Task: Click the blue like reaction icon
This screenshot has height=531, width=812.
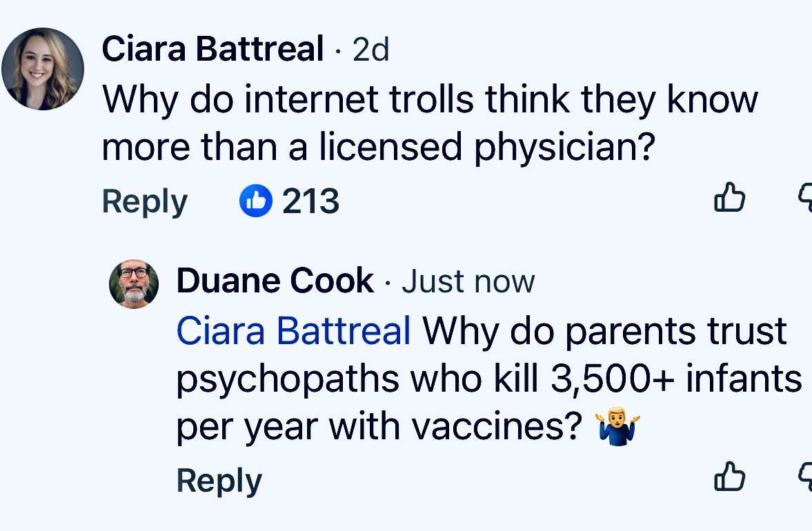Action: click(255, 201)
